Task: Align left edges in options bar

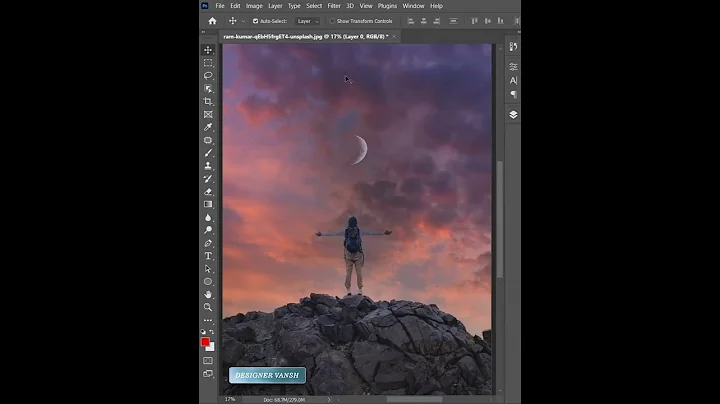Action: [411, 21]
